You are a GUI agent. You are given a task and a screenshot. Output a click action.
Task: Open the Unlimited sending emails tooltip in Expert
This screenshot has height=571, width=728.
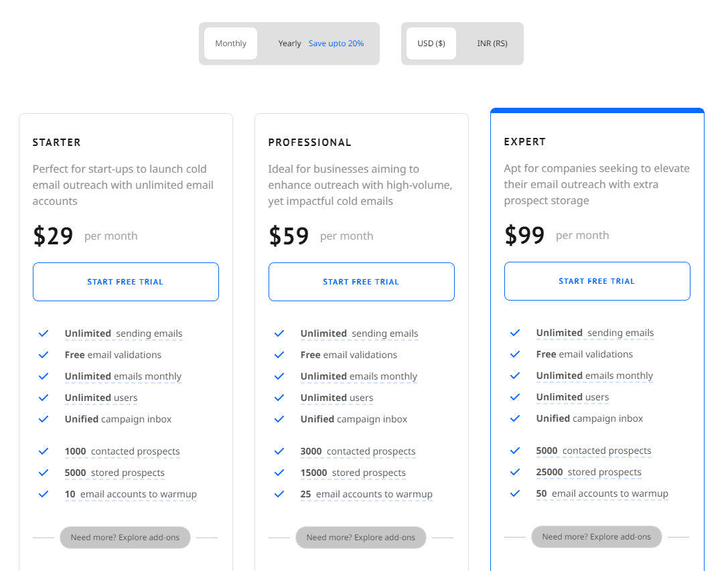[595, 333]
